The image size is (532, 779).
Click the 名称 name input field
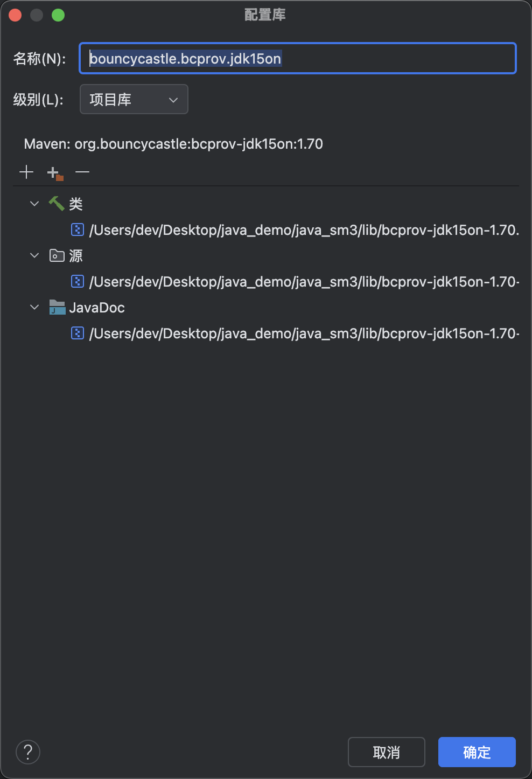tap(298, 58)
